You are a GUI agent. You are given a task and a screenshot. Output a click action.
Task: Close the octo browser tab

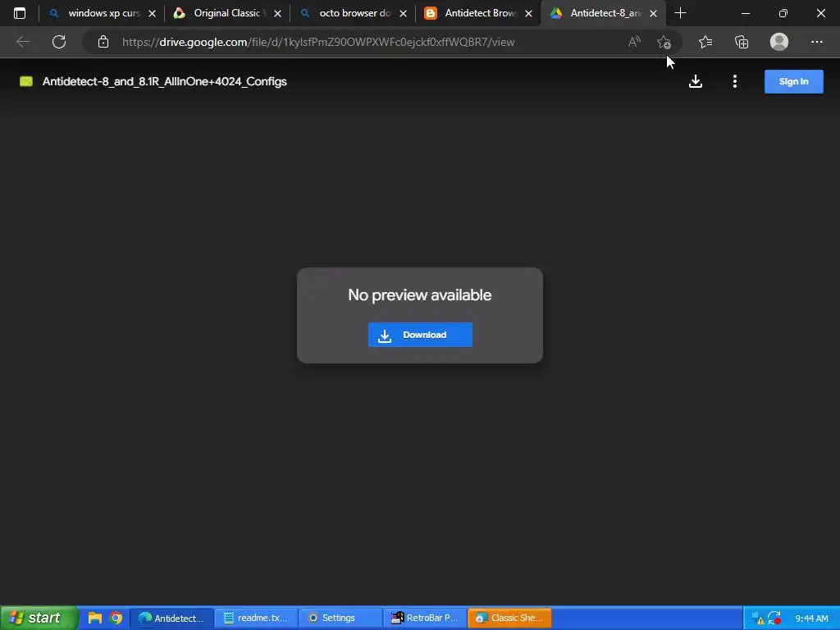[x=404, y=14]
